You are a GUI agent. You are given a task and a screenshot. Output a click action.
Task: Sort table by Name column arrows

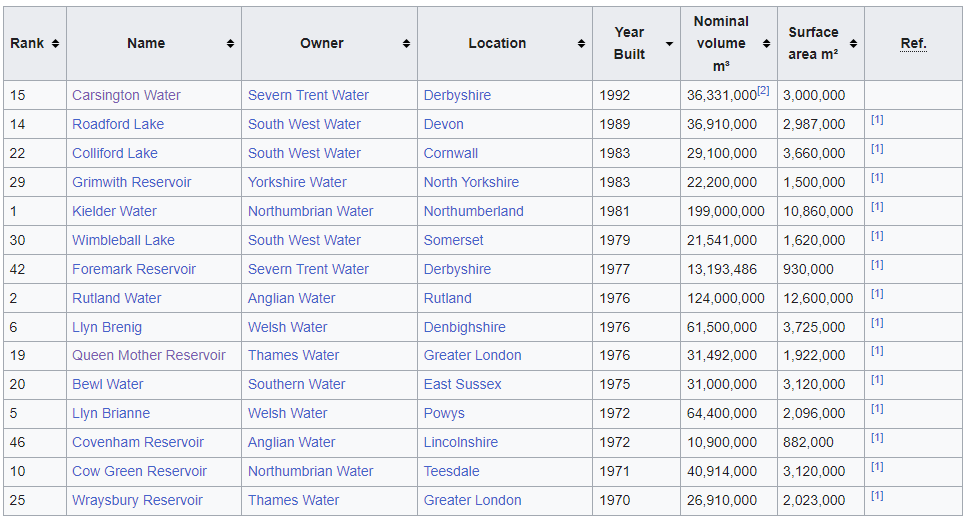[x=230, y=43]
